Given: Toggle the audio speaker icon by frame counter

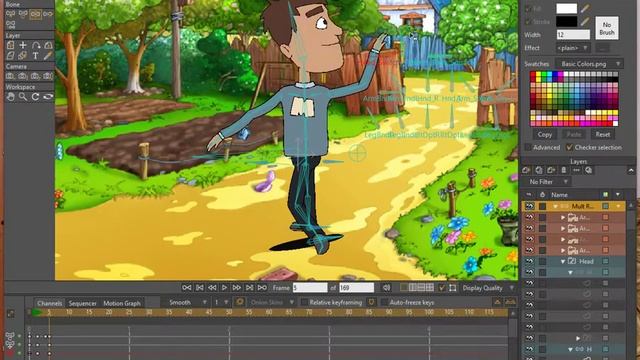Looking at the screenshot, I should pyautogui.click(x=386, y=288).
